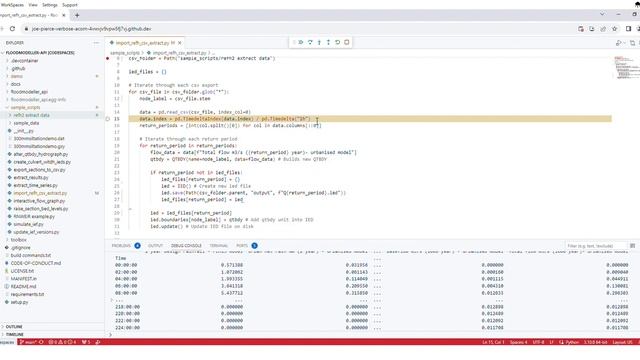The image size is (640, 360).
Task: Click the new browser tab plus button
Action: tap(77, 16)
